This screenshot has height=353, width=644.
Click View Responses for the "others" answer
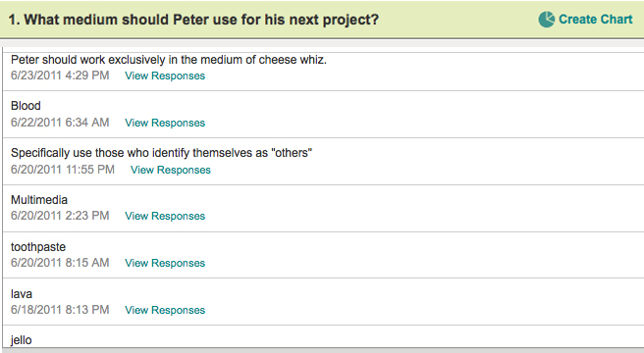(x=171, y=170)
